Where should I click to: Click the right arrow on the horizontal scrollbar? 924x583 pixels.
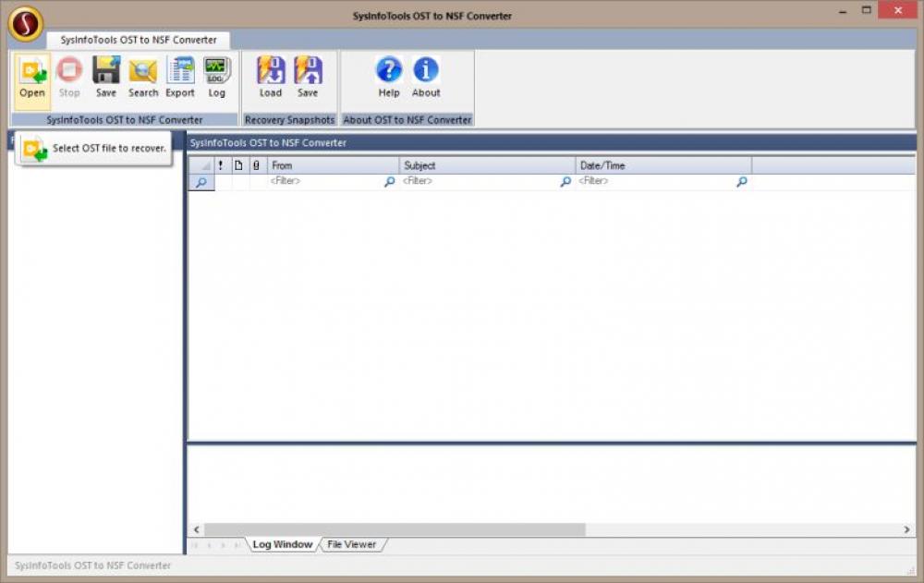click(907, 528)
